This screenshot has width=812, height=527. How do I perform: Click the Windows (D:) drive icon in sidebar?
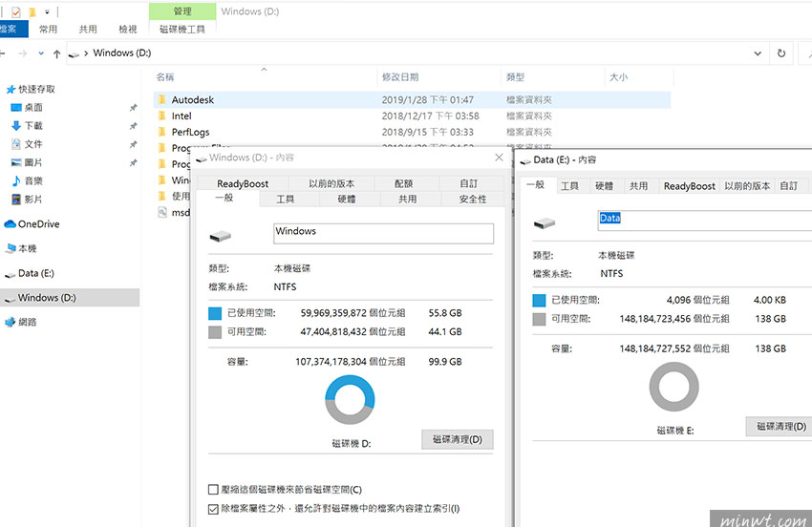[x=10, y=299]
